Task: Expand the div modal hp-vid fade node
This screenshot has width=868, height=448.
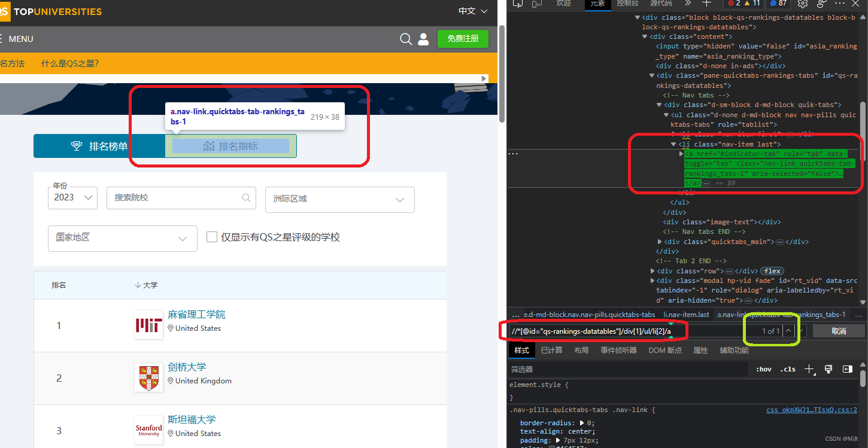Action: 653,281
